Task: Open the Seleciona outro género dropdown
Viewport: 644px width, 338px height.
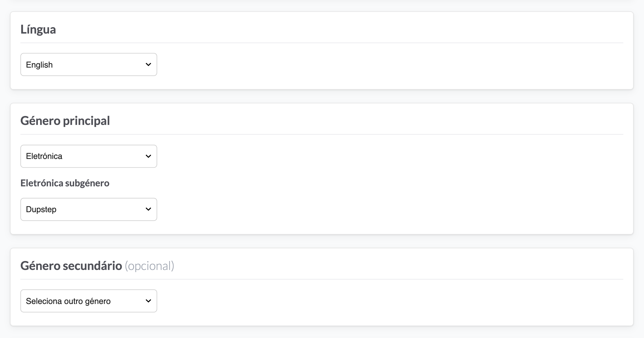Action: click(89, 301)
